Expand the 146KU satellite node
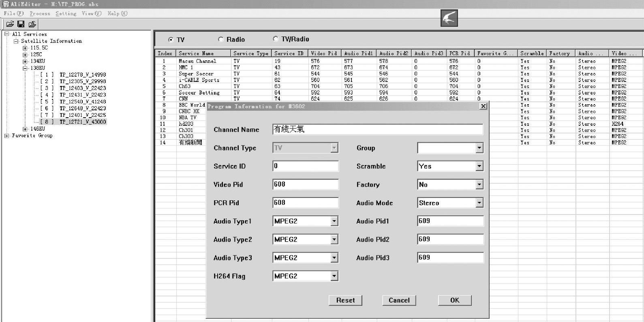Screen dimensions: 644x322 25,129
